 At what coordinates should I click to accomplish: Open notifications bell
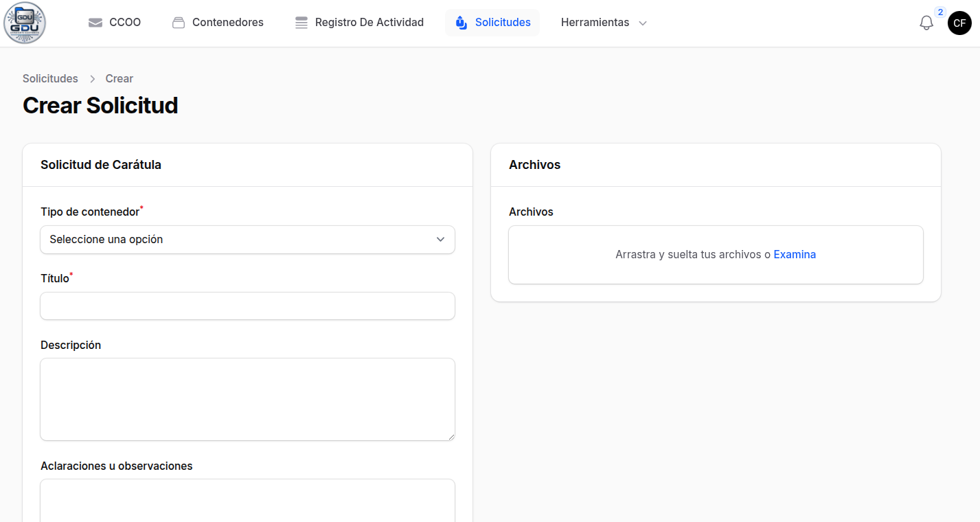point(926,23)
